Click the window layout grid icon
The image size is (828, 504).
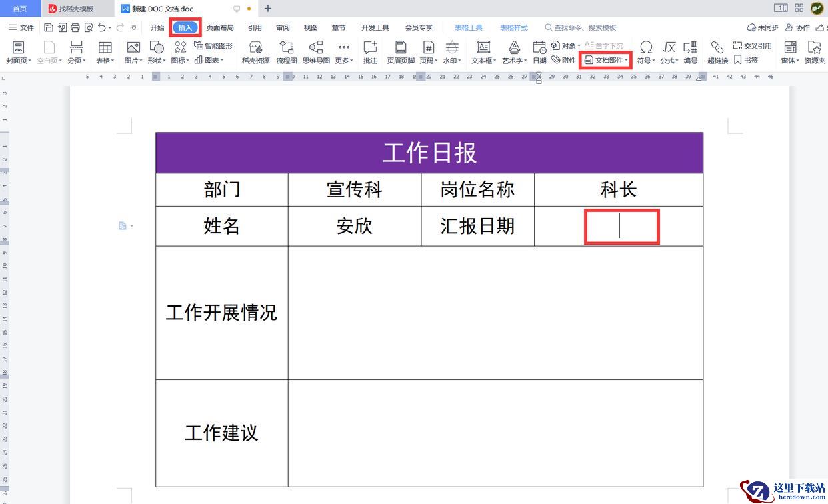click(799, 8)
